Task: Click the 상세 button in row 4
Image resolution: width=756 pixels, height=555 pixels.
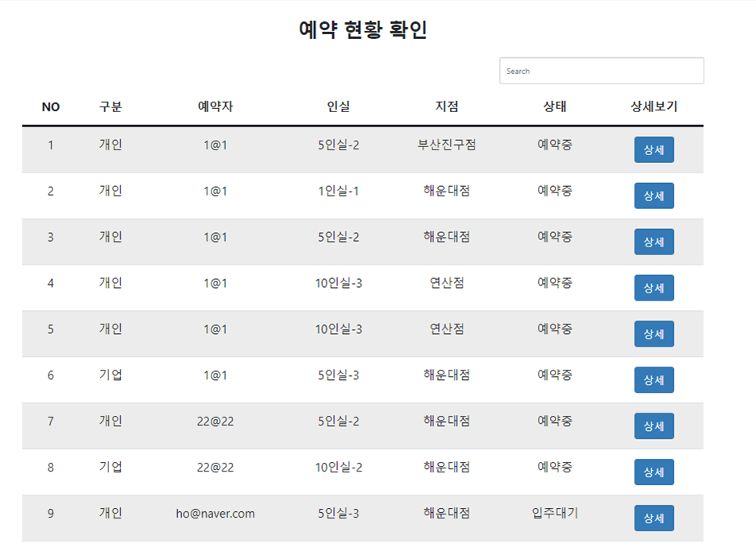Action: 653,288
